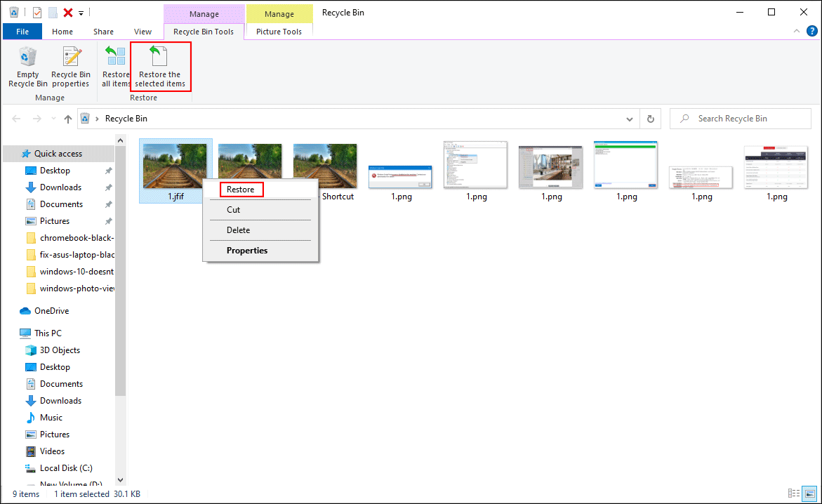Image resolution: width=822 pixels, height=504 pixels.
Task: Click the Help question mark icon
Action: click(811, 31)
